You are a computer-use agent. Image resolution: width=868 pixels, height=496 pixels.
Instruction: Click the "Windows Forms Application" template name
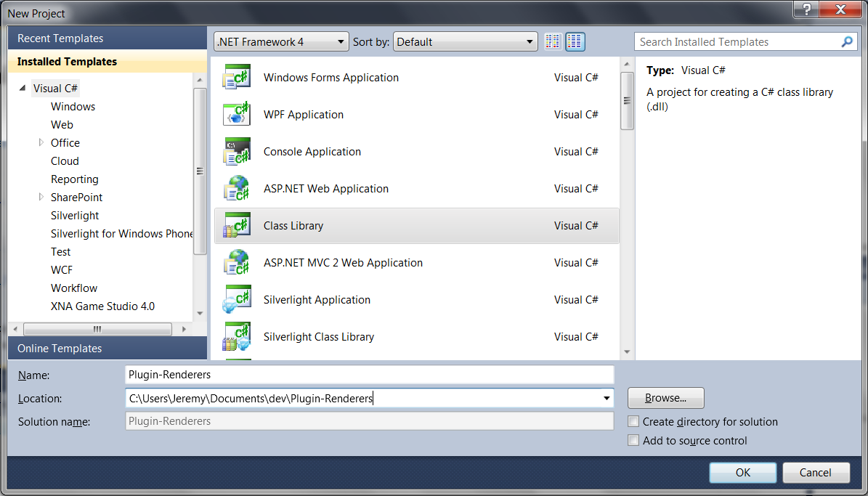coord(331,78)
